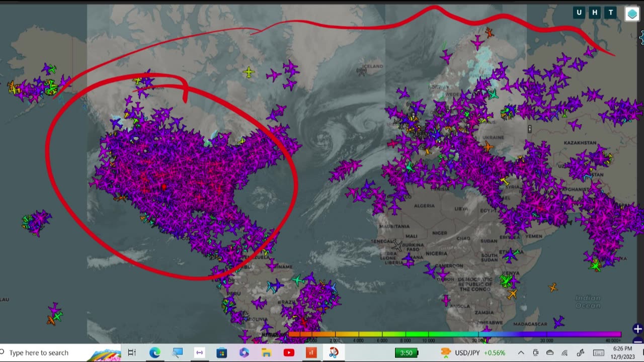Open the monitor app icon in taskbar

(177, 352)
